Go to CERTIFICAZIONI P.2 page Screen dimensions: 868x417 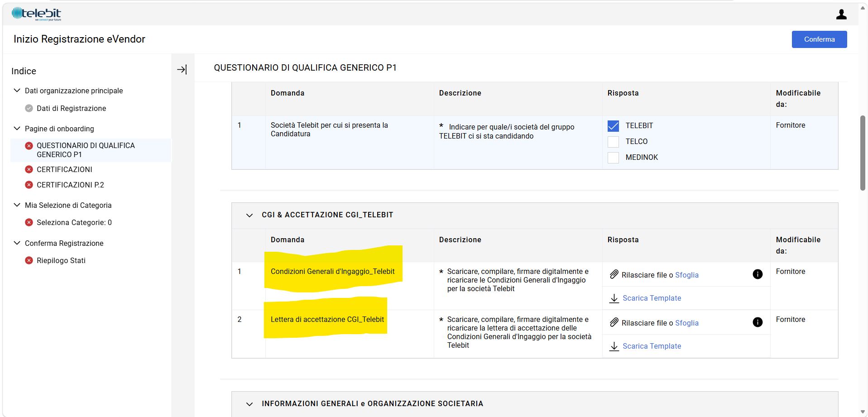click(70, 185)
